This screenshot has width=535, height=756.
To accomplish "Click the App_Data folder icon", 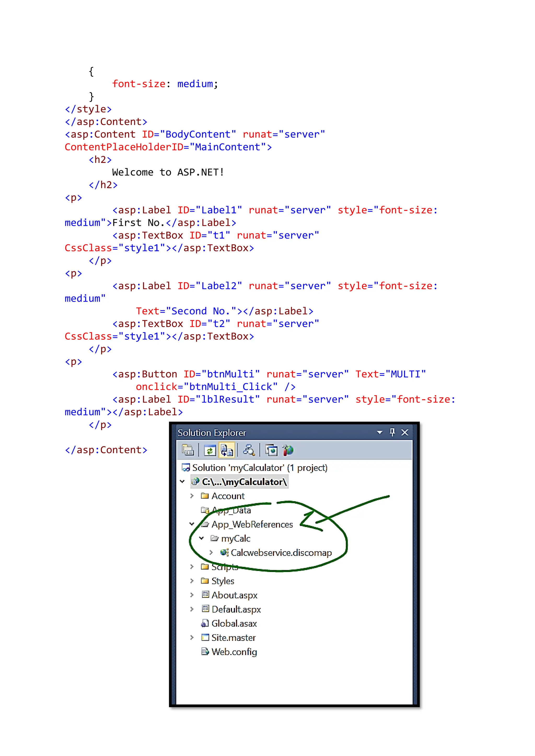I will (205, 510).
